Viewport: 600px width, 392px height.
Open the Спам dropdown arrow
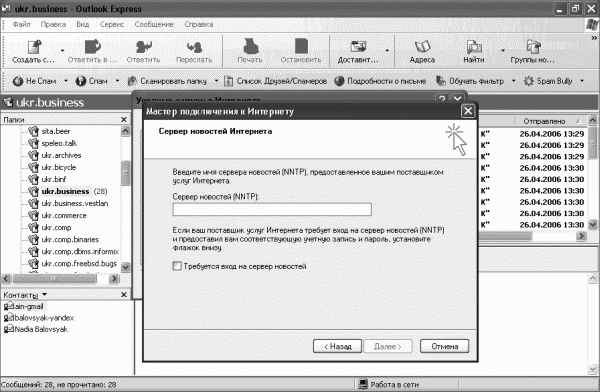117,81
